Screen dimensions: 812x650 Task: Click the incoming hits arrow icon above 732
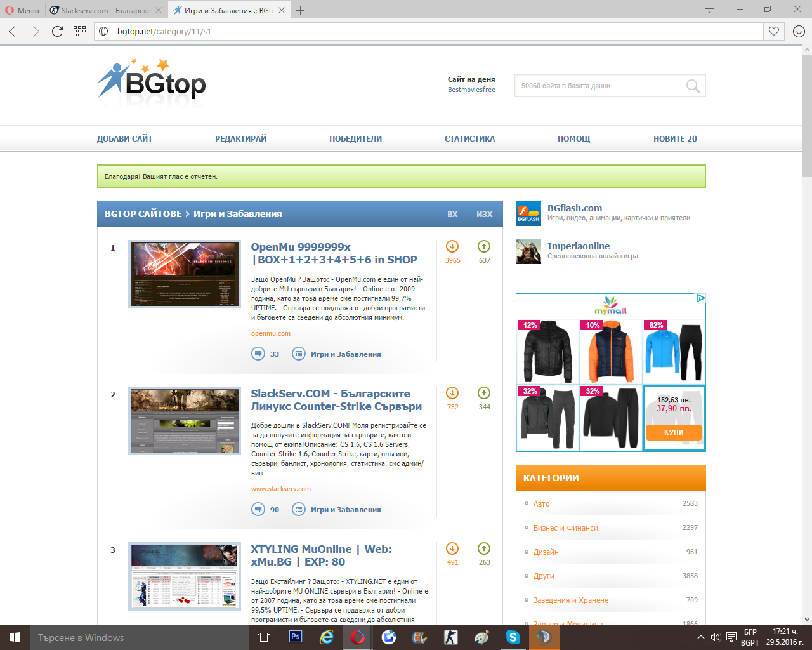[x=452, y=393]
